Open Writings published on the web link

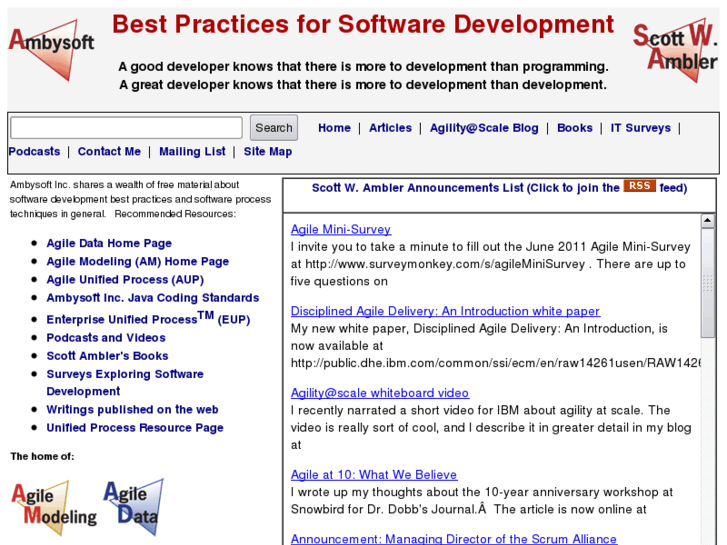[132, 410]
